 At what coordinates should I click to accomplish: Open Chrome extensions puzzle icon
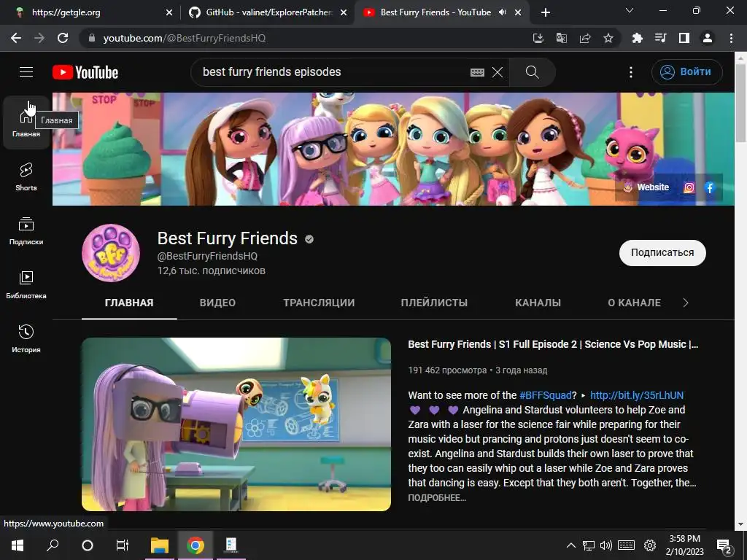[637, 38]
